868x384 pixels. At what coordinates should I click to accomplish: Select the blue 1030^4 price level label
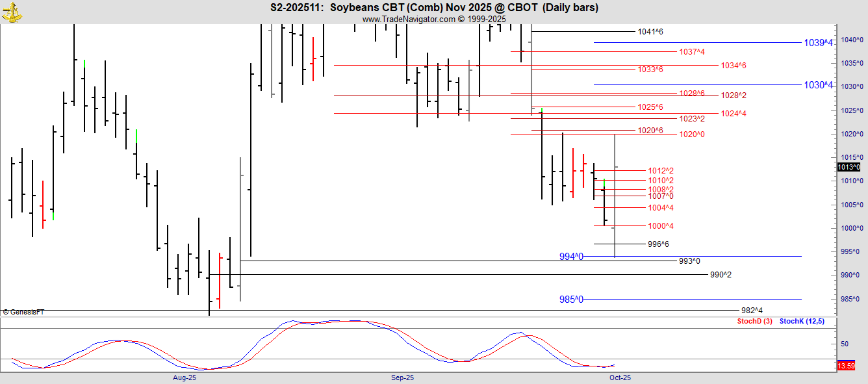click(x=818, y=85)
